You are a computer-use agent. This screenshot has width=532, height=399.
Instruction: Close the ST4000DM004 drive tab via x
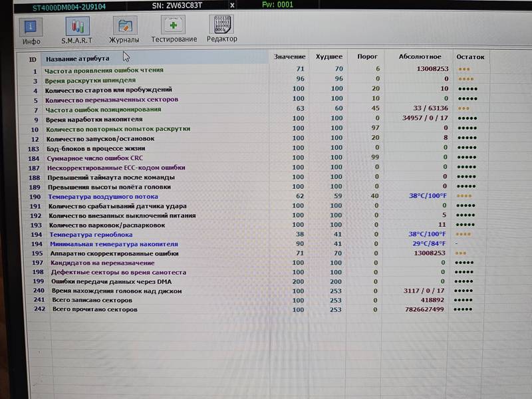coord(232,5)
